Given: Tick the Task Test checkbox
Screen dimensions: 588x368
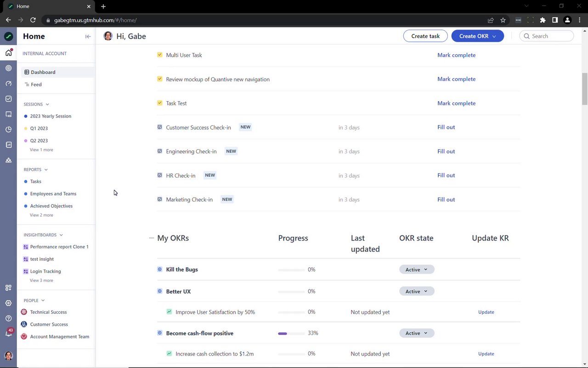Looking at the screenshot, I should 159,103.
